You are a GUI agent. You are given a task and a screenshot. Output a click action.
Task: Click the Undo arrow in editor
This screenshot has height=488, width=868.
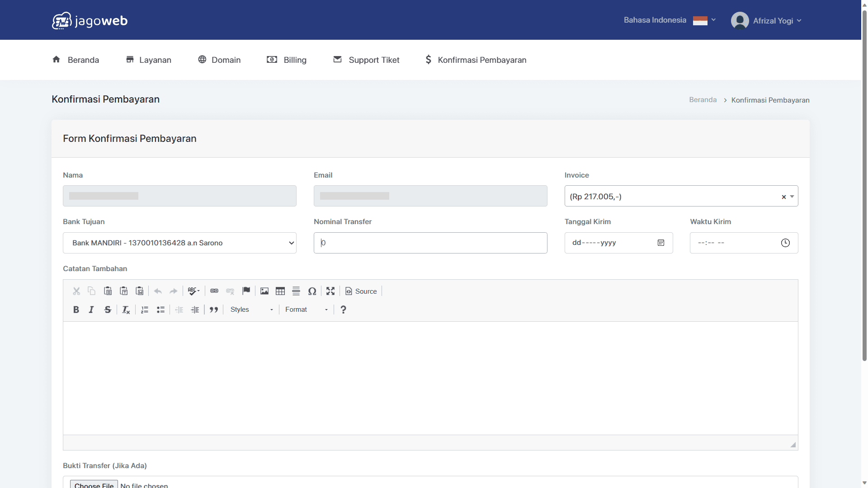click(158, 291)
